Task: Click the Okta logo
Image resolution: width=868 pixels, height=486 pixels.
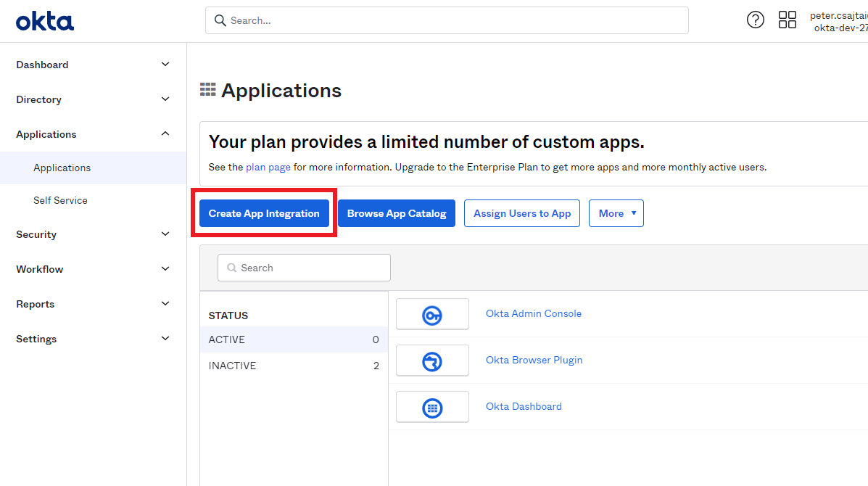Action: [44, 20]
